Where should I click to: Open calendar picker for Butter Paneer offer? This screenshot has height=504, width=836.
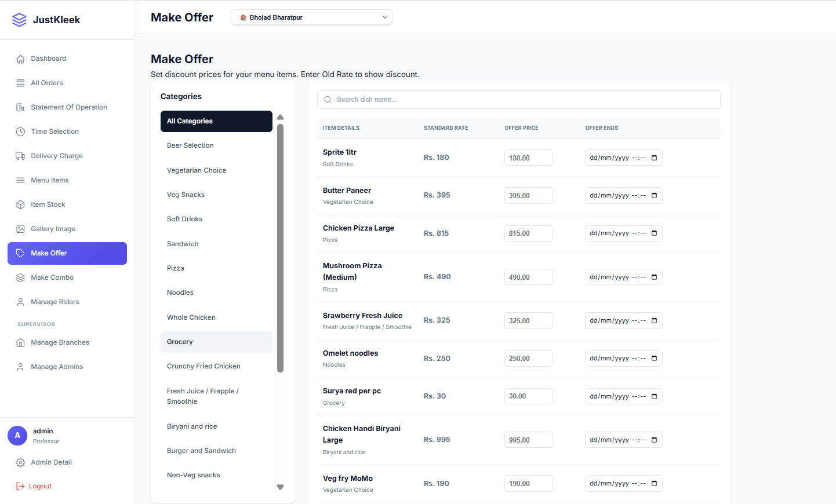[x=655, y=195]
